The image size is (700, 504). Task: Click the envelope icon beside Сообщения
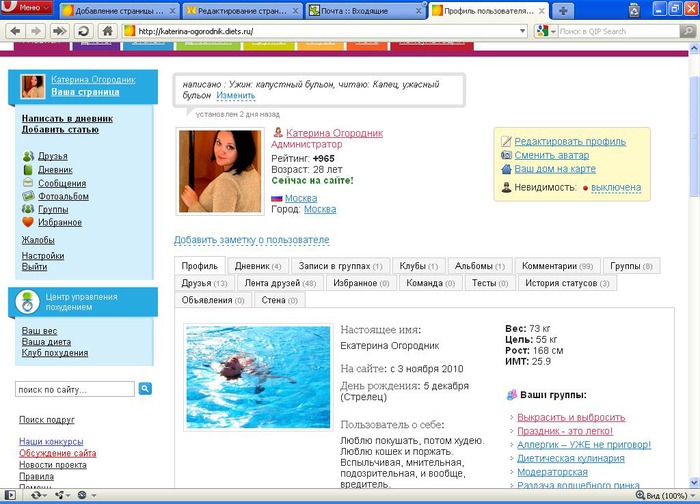(x=28, y=183)
